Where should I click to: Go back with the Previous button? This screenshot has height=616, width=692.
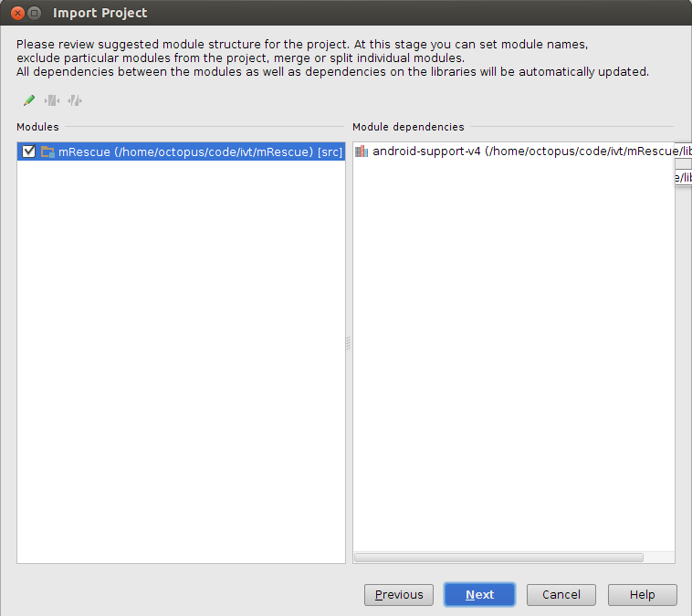399,595
